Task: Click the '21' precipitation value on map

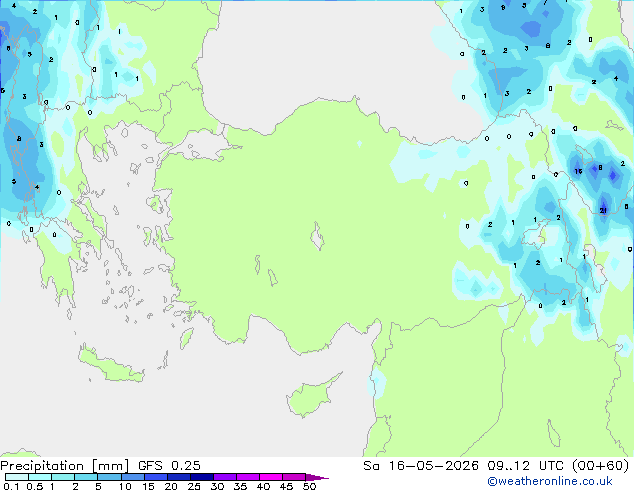Action: [603, 211]
